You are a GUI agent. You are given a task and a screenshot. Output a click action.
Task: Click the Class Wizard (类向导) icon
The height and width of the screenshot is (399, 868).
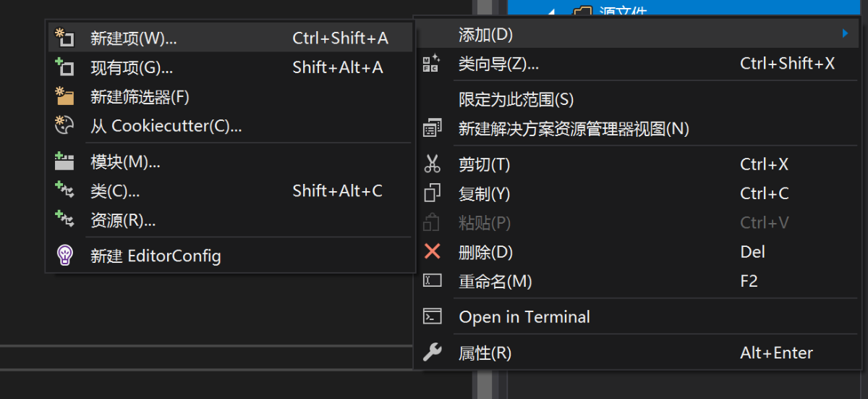(x=432, y=64)
